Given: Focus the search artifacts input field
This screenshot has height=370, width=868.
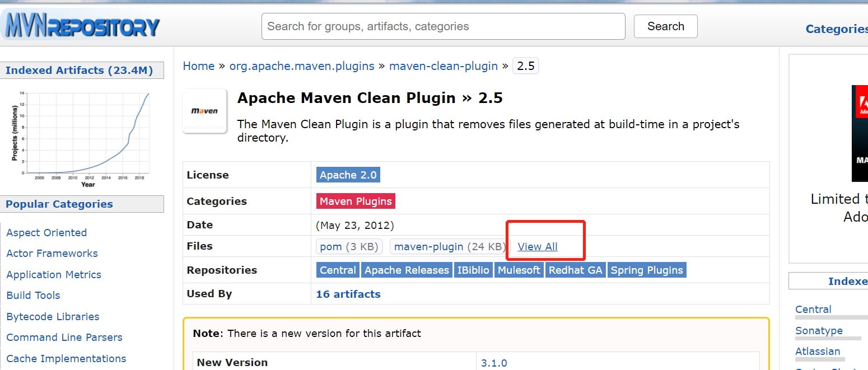Looking at the screenshot, I should (x=443, y=26).
